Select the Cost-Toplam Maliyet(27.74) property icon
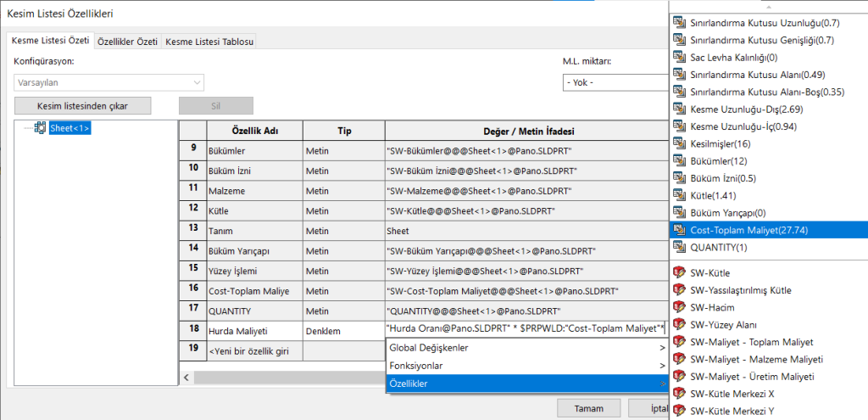This screenshot has height=420, width=868. coord(678,229)
